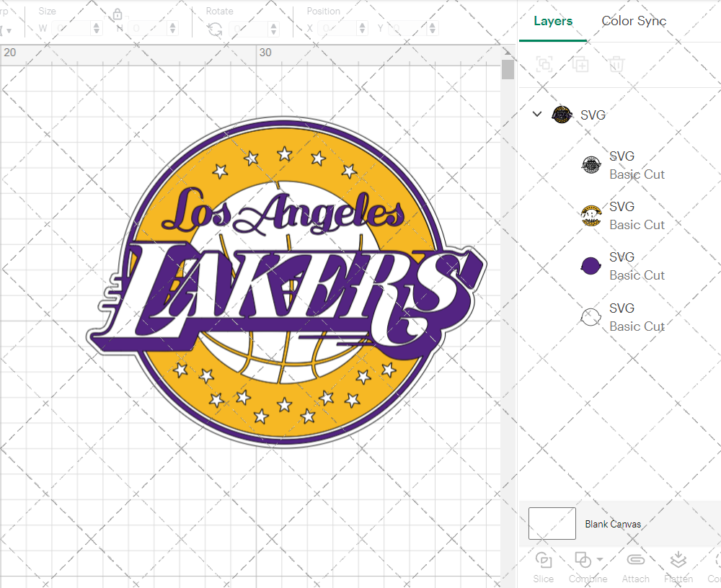Viewport: 721px width, 588px height.
Task: Click the Group layers icon
Action: click(545, 64)
